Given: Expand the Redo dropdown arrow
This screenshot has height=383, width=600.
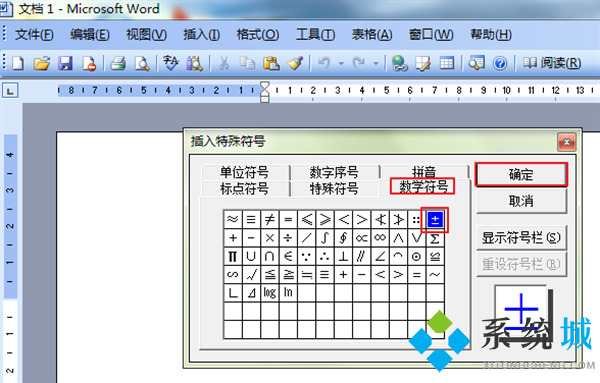Looking at the screenshot, I should [376, 64].
